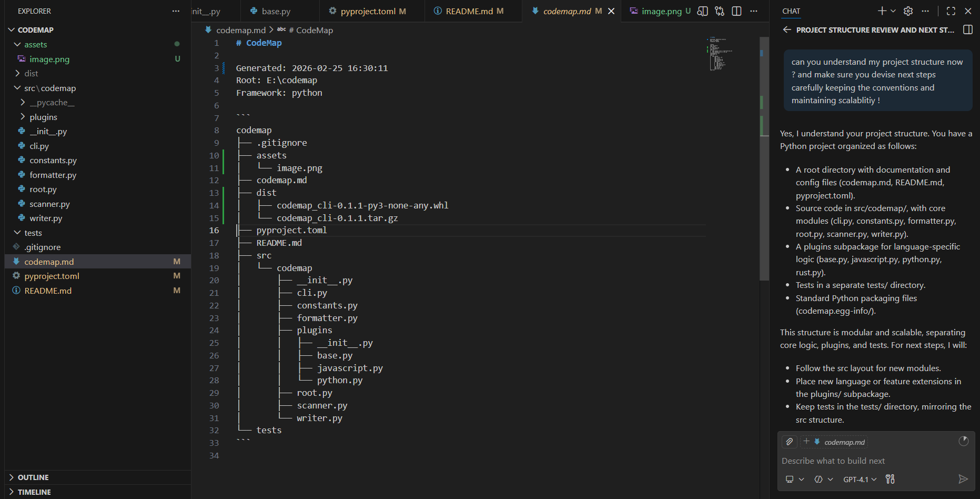Open chat panel more actions ellipsis
The width and height of the screenshot is (980, 499).
pos(925,11)
